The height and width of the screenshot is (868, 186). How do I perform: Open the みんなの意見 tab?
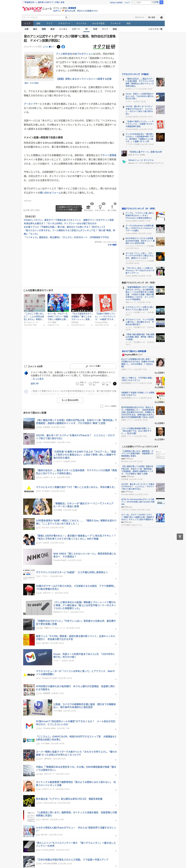98,24
